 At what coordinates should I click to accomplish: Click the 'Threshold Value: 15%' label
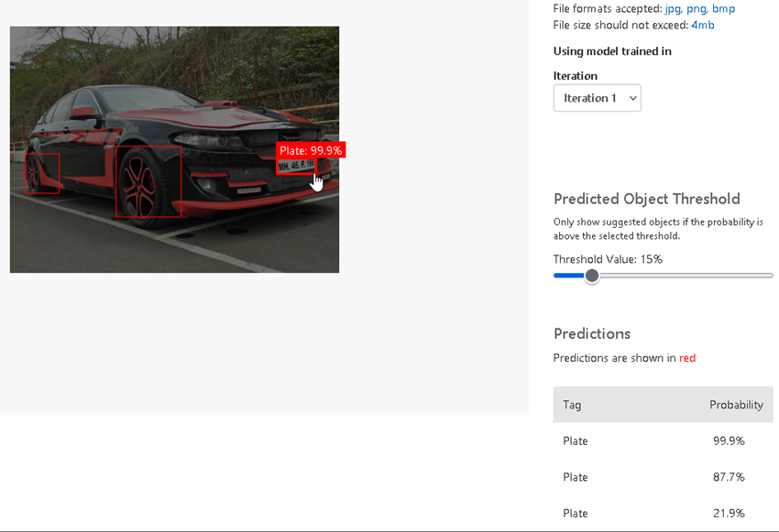click(608, 259)
